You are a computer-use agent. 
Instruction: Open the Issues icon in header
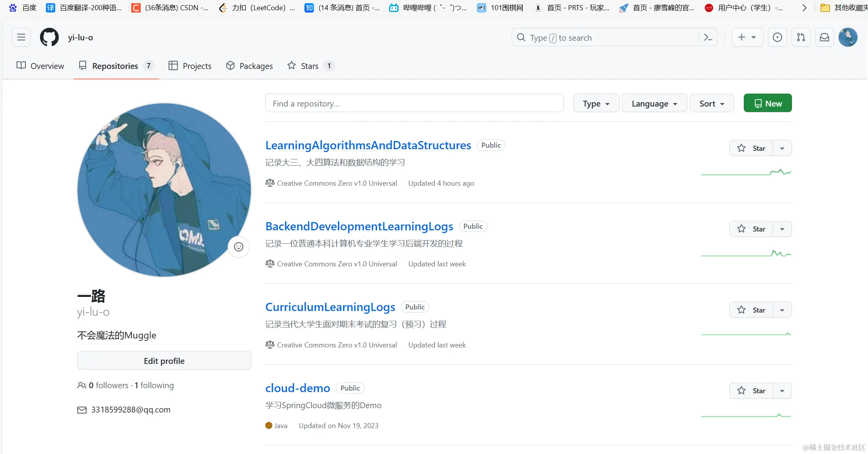pos(777,38)
